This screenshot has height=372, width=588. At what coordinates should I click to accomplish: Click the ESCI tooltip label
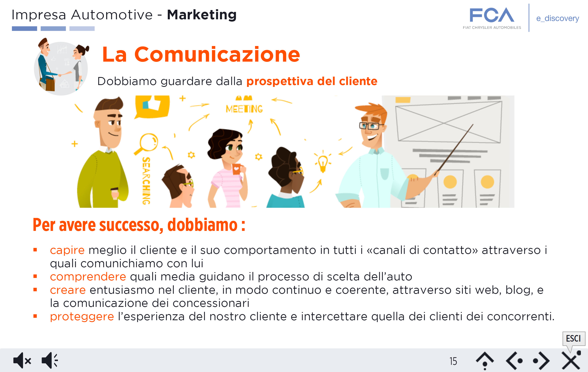click(573, 338)
